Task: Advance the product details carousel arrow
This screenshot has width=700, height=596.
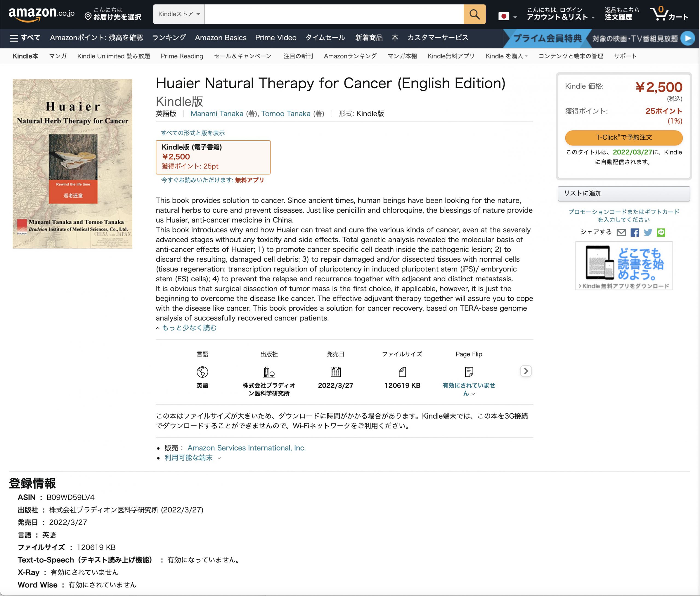Action: click(x=526, y=371)
